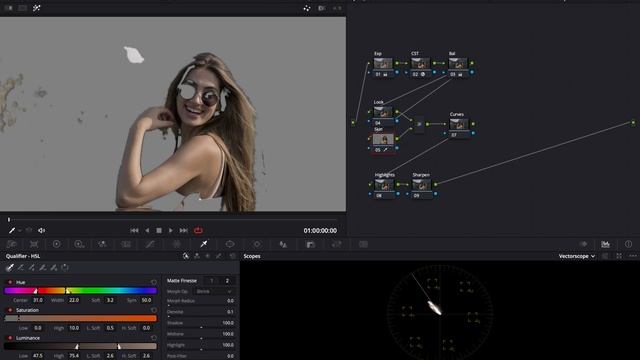This screenshot has height=360, width=640.
Task: Open the Color Warper palette
Action: pos(177,244)
